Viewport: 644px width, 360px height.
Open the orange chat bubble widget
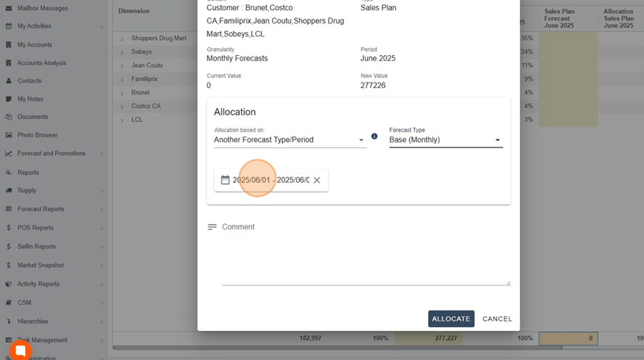coord(21,351)
